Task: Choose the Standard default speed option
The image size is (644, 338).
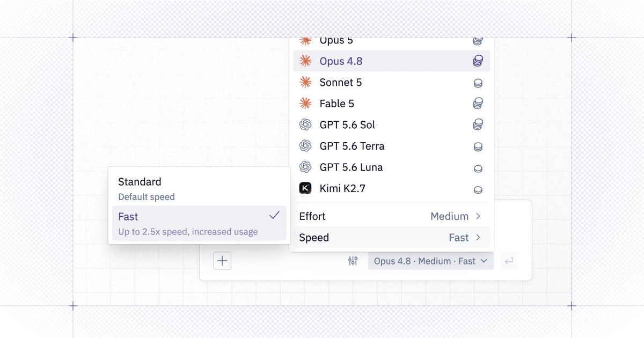Action: point(199,189)
